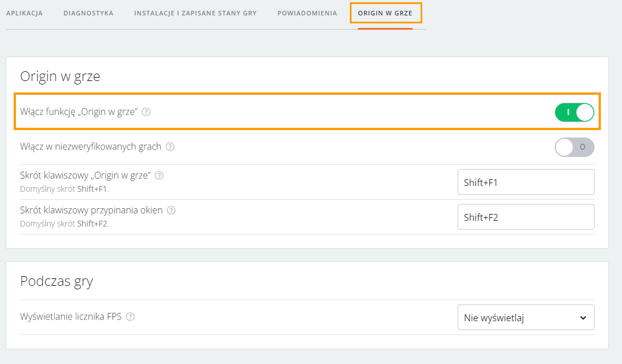Open the help icon beside "Włącz w niezweryfikowanych grach"
This screenshot has height=364, width=622.
tap(170, 147)
